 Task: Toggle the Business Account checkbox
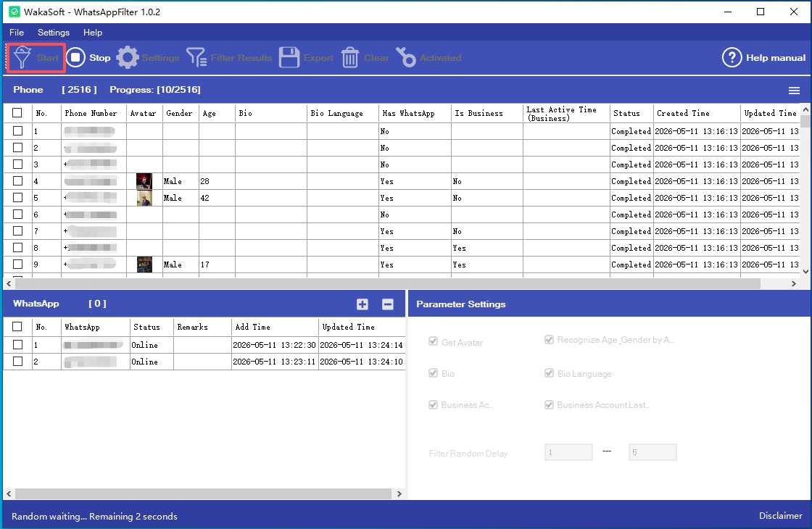[434, 405]
